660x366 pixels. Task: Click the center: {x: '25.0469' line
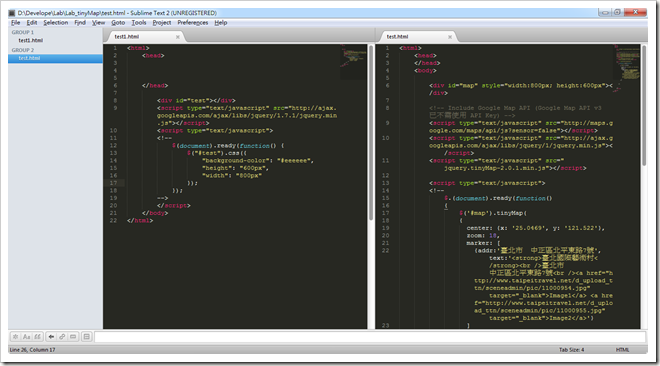(535, 228)
